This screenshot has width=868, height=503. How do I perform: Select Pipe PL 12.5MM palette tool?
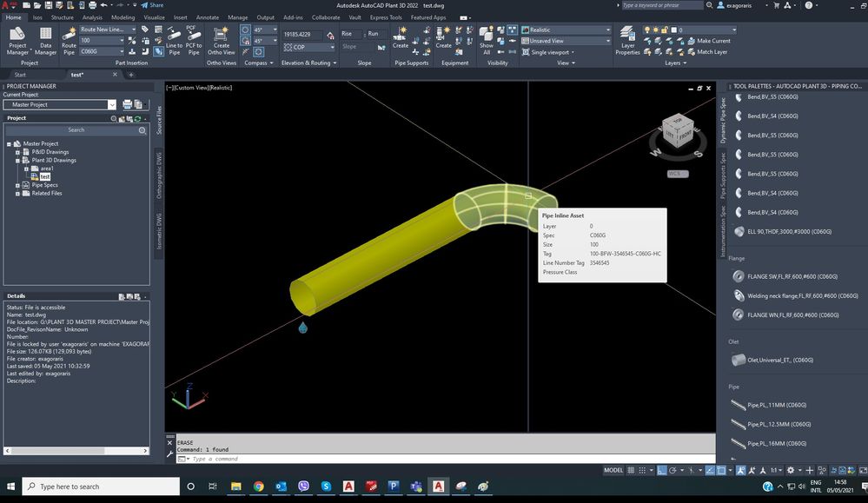click(772, 425)
